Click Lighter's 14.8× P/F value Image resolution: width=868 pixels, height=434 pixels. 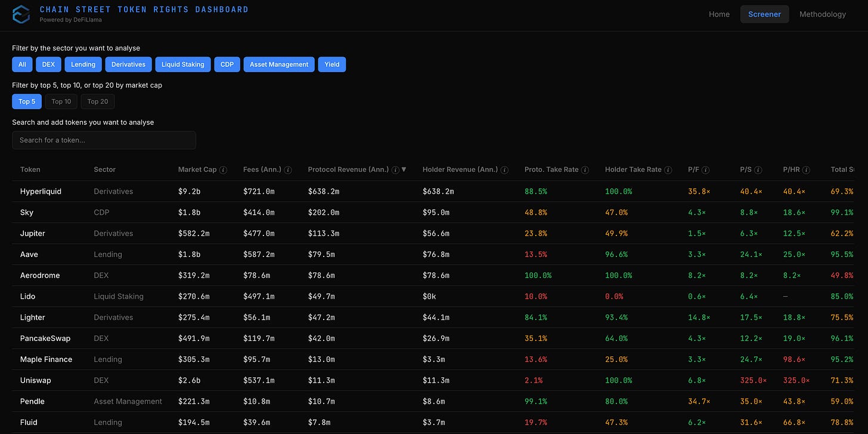(699, 317)
